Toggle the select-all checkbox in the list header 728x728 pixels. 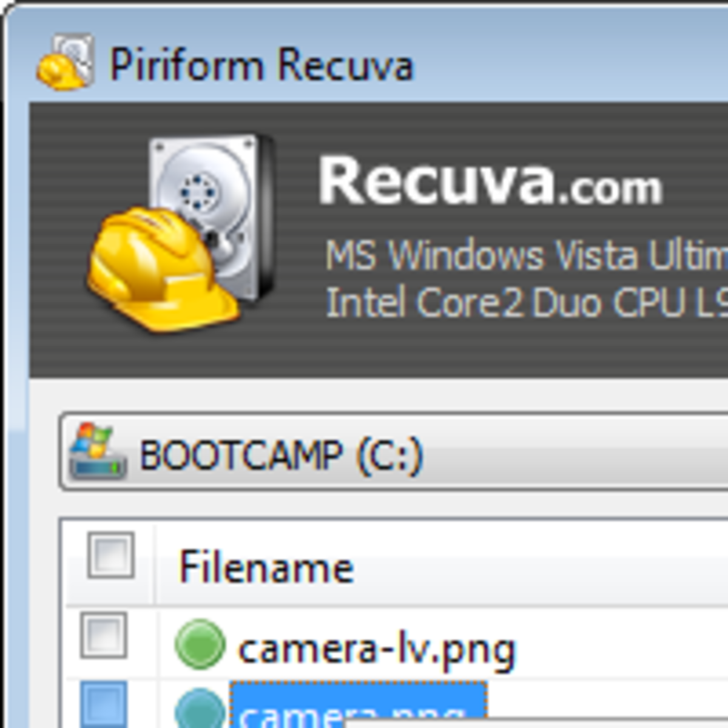click(x=111, y=555)
